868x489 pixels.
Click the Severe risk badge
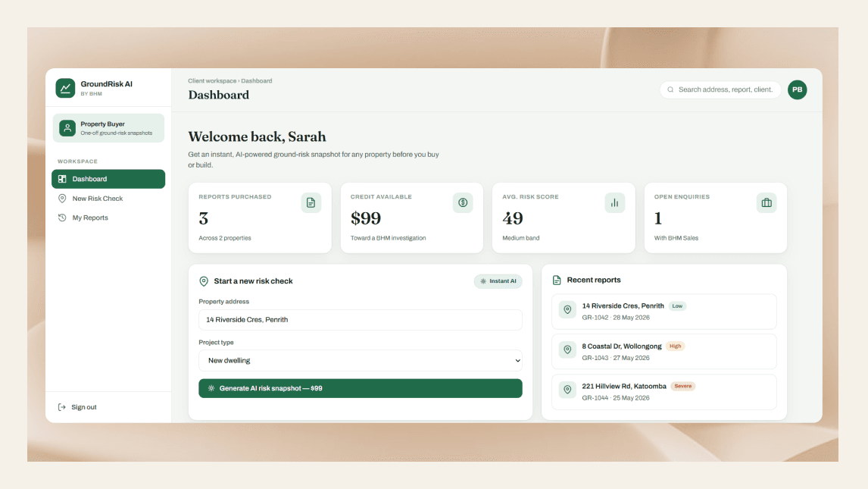coord(683,386)
